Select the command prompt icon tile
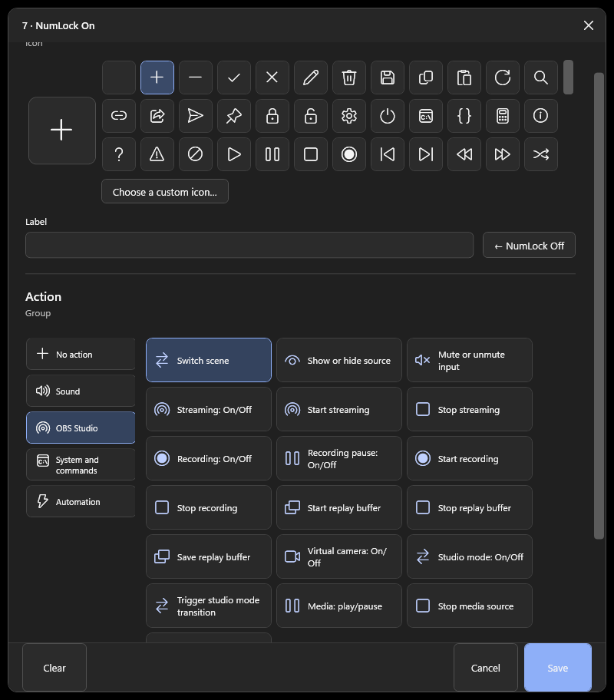Image resolution: width=614 pixels, height=700 pixels. point(426,116)
